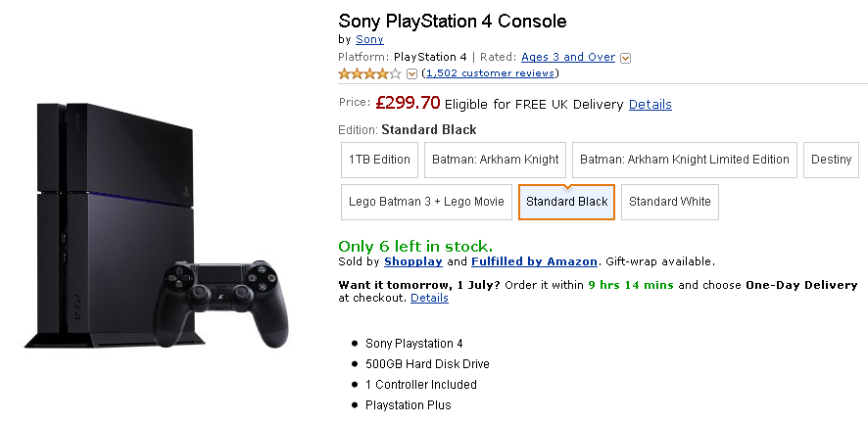The height and width of the screenshot is (423, 868).
Task: Click the DualShock controller in the image
Action: pos(220,303)
